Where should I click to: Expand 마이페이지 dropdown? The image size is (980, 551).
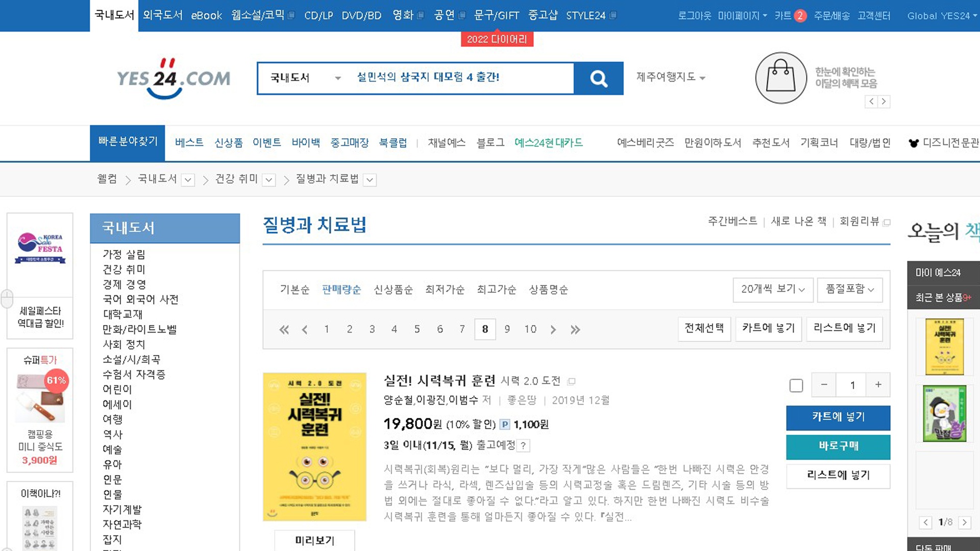click(742, 16)
